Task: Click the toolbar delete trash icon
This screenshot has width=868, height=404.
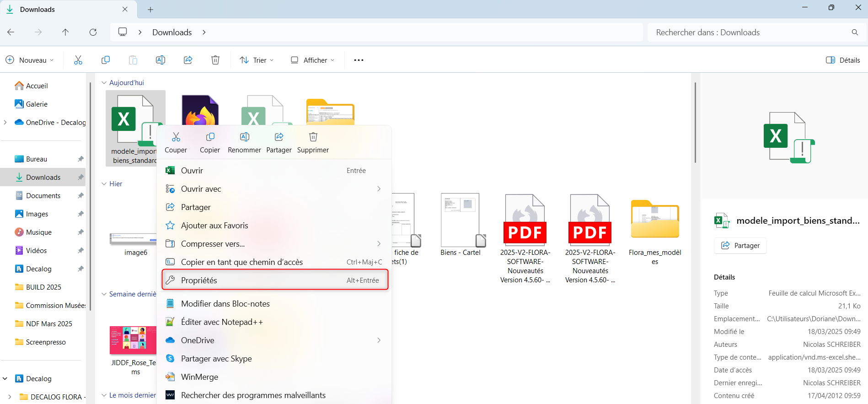Action: 215,60
